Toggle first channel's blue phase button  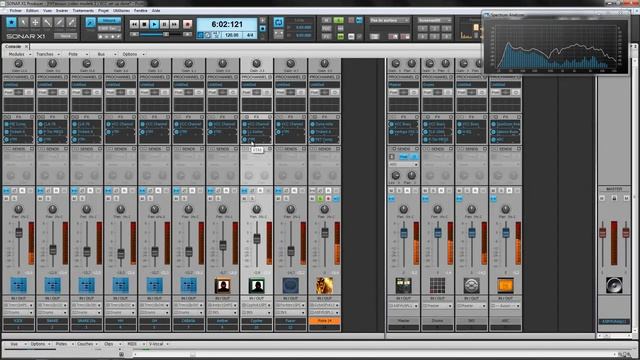[x=7, y=191]
